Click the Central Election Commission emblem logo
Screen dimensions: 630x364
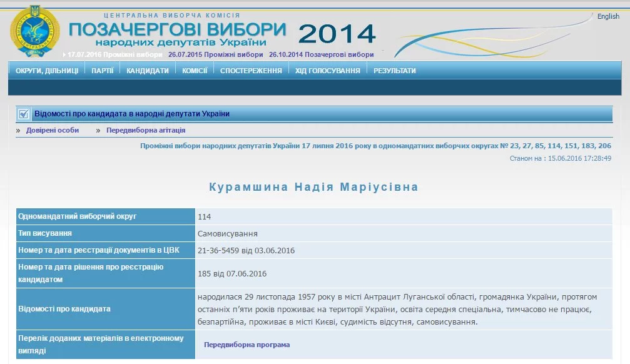[35, 31]
